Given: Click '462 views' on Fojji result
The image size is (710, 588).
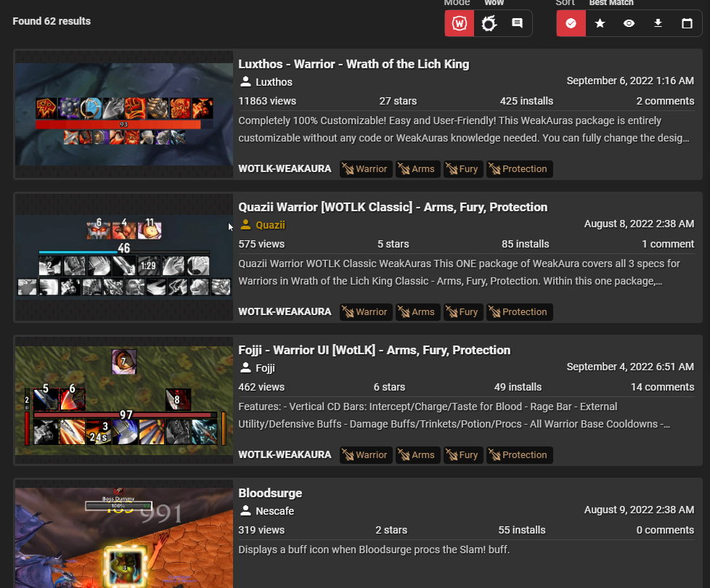Looking at the screenshot, I should [261, 387].
